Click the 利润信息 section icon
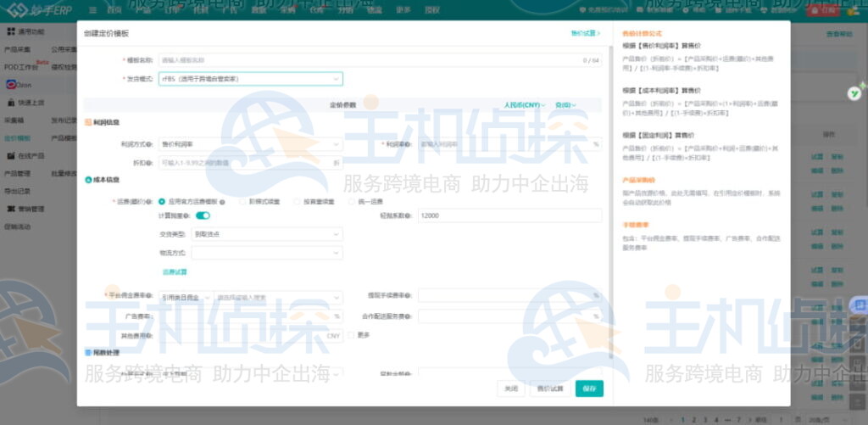 pos(88,122)
